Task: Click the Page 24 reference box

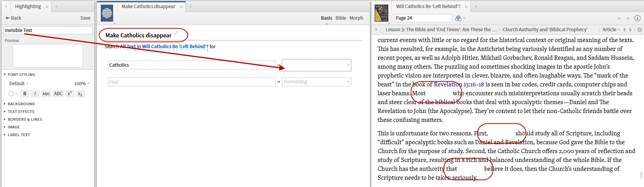Action: [x=423, y=18]
